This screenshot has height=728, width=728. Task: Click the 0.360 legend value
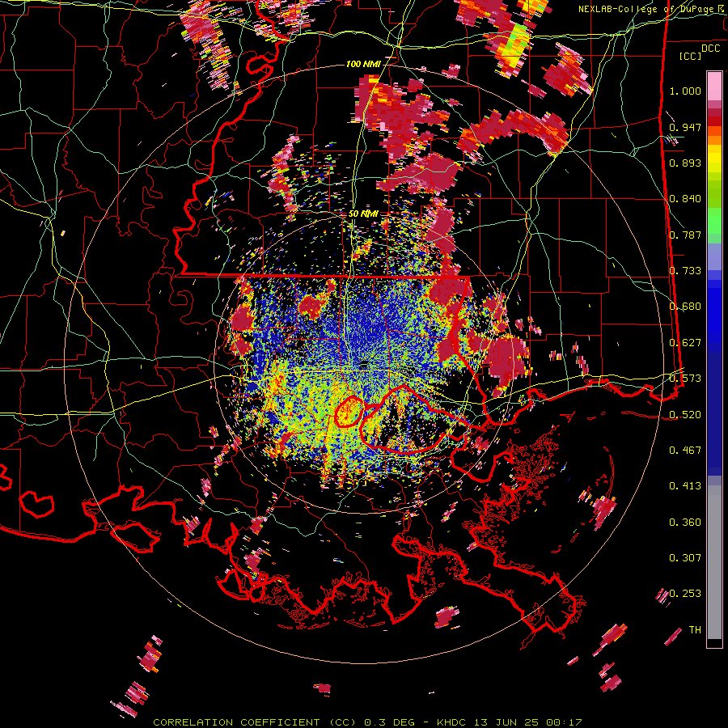click(685, 523)
